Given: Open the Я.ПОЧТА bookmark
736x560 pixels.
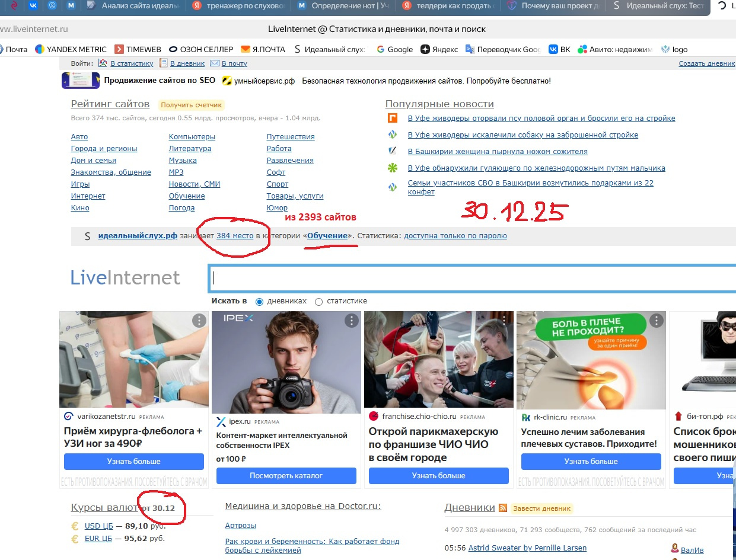Looking at the screenshot, I should [x=263, y=49].
